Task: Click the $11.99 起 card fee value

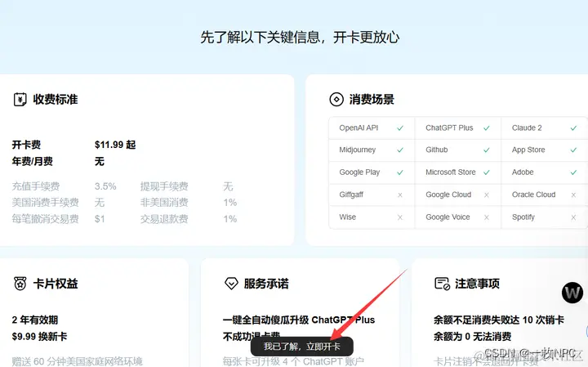Action: 115,145
